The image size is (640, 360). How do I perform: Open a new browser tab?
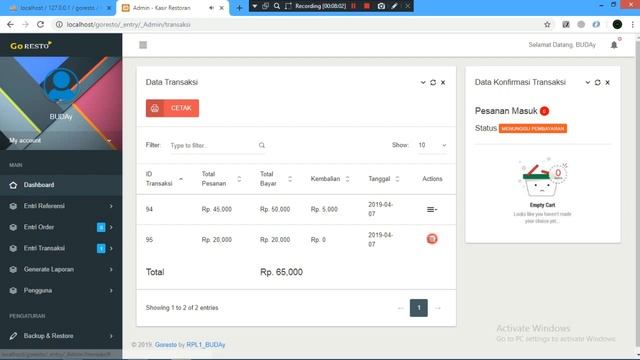(x=239, y=8)
